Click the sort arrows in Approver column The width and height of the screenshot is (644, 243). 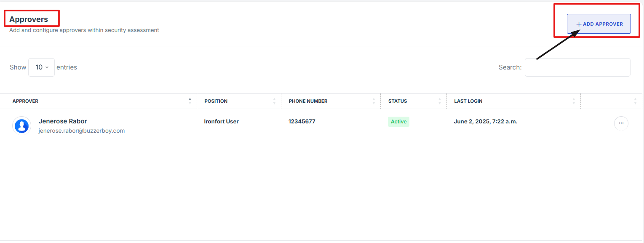190,101
